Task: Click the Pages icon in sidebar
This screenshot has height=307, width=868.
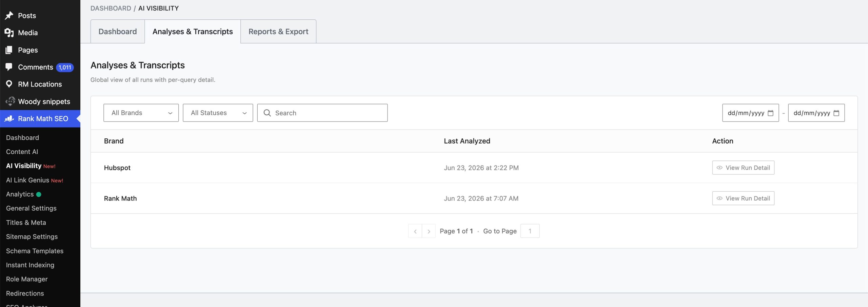Action: (9, 50)
